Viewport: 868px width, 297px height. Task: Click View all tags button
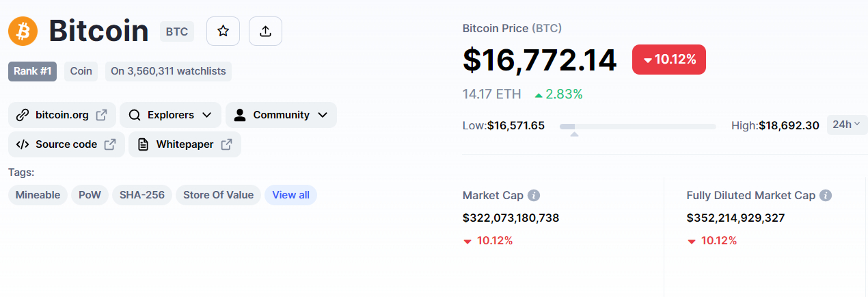290,195
